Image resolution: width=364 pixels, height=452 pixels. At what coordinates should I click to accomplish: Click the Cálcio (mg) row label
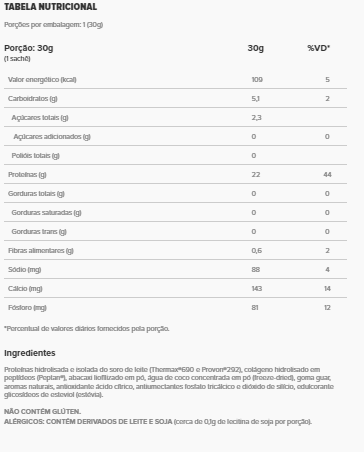[x=25, y=289]
